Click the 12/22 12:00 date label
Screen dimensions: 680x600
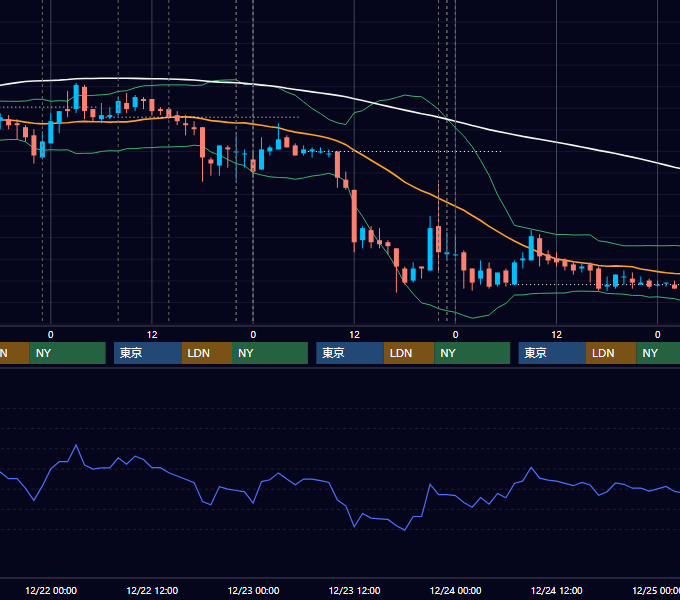point(152,590)
